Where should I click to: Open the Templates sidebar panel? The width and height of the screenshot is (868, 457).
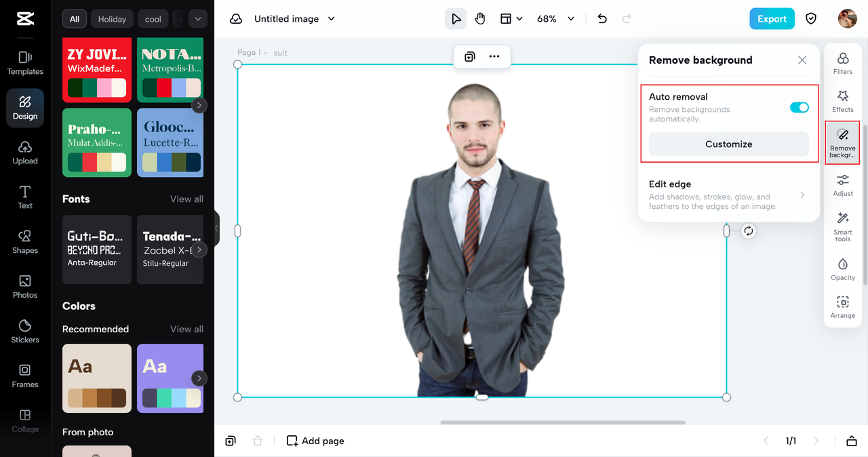tap(25, 63)
